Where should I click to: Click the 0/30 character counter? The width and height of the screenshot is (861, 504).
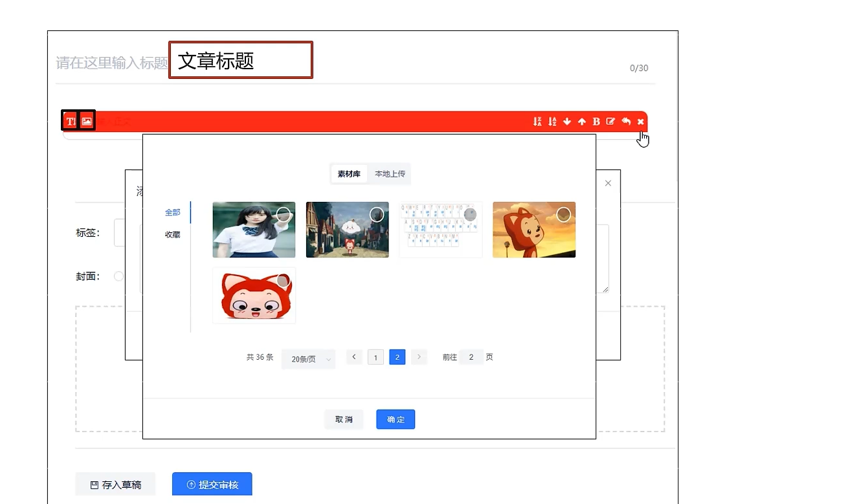click(x=639, y=68)
